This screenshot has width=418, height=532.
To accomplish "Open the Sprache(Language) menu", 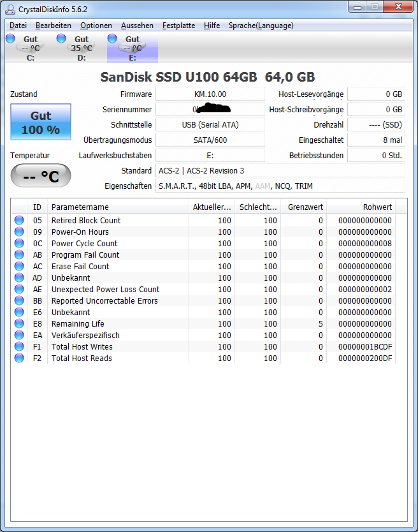I will (x=261, y=26).
